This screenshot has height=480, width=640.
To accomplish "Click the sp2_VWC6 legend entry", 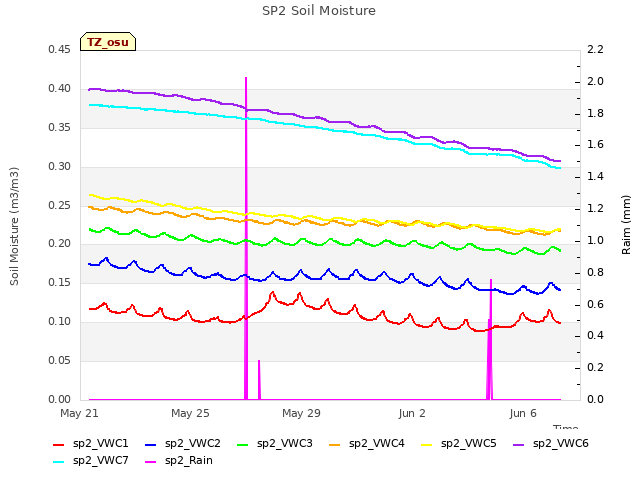I will 551,444.
